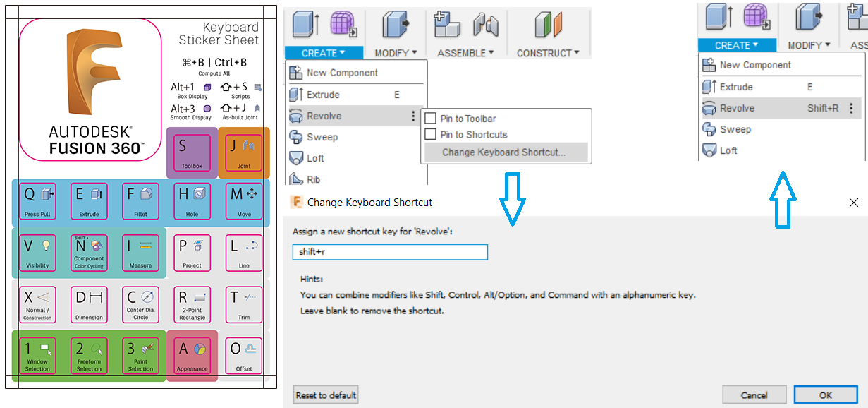
Task: Click Normal / Construction X sticker
Action: click(x=37, y=304)
